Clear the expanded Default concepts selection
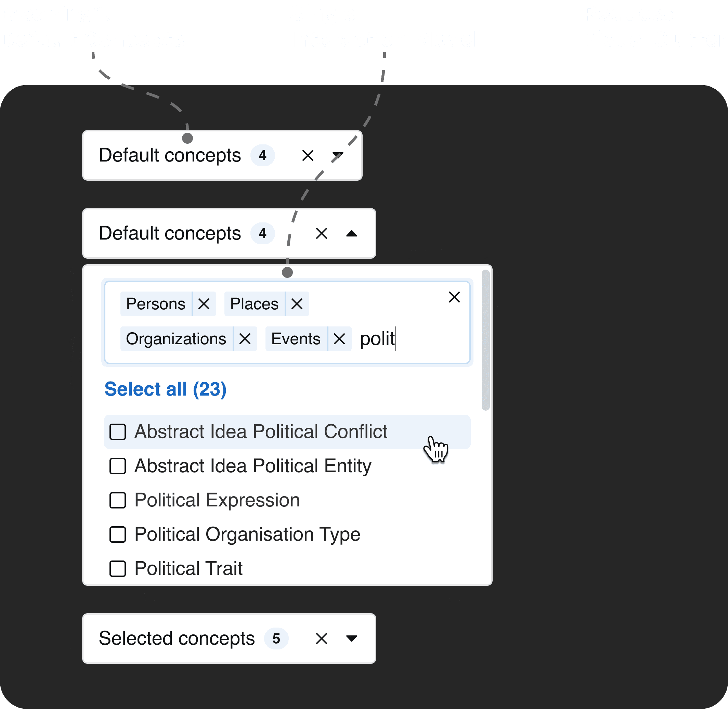728x709 pixels. [x=322, y=233]
